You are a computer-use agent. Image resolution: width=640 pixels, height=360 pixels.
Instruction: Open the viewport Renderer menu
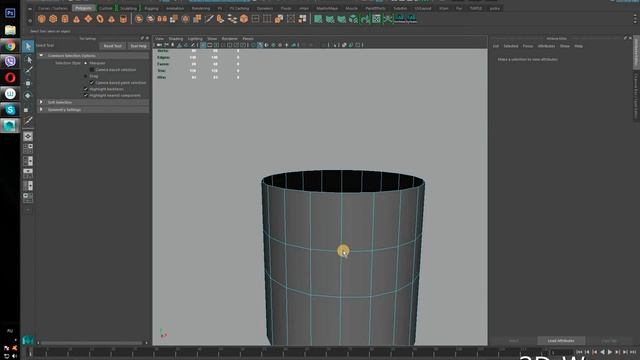[x=229, y=39]
